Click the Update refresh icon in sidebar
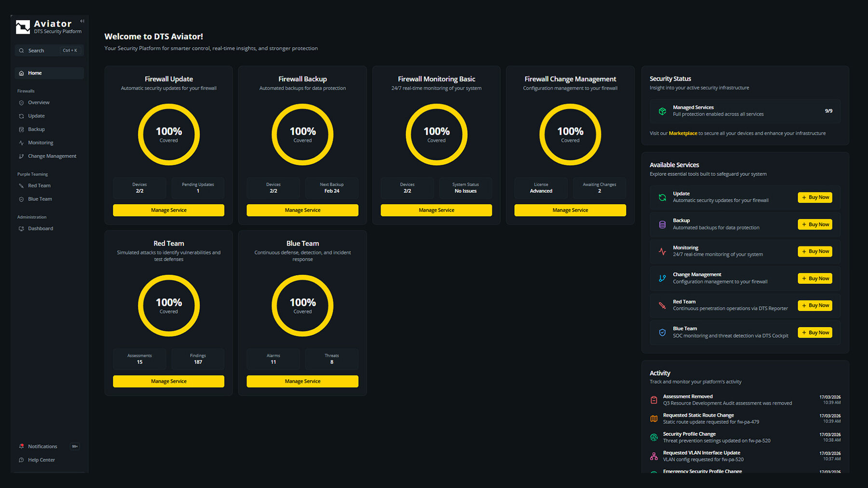 pos(21,116)
